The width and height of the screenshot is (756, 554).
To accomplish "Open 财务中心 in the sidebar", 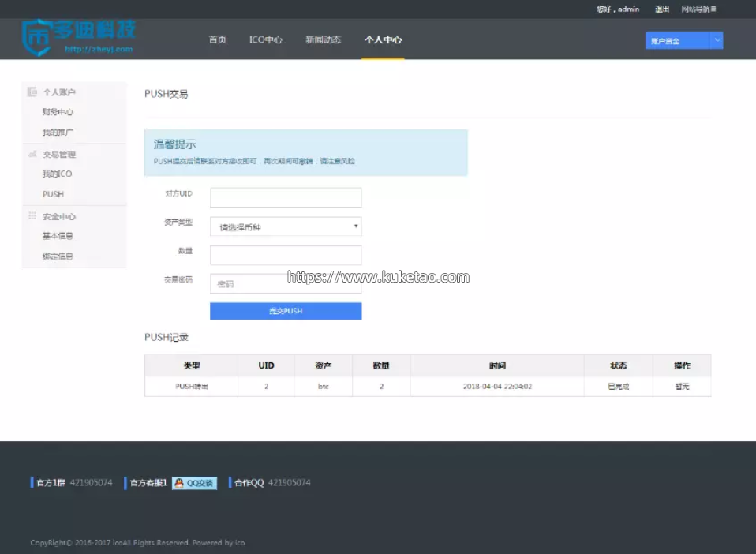I will click(58, 112).
